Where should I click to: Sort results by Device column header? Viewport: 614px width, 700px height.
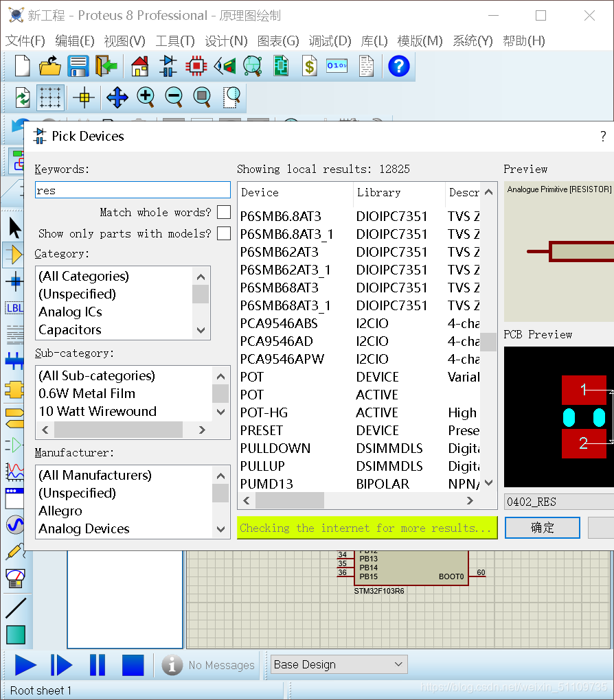tap(295, 192)
